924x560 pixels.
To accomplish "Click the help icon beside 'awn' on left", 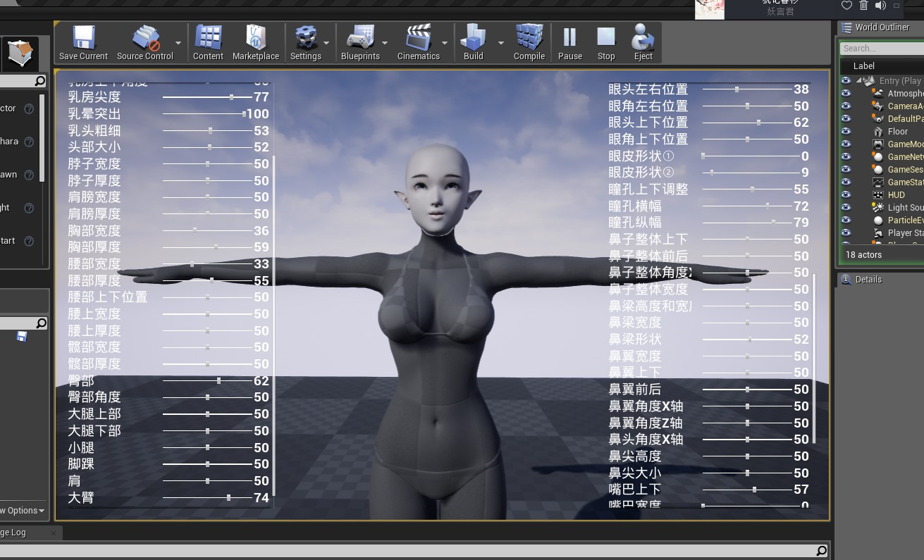I will [29, 175].
